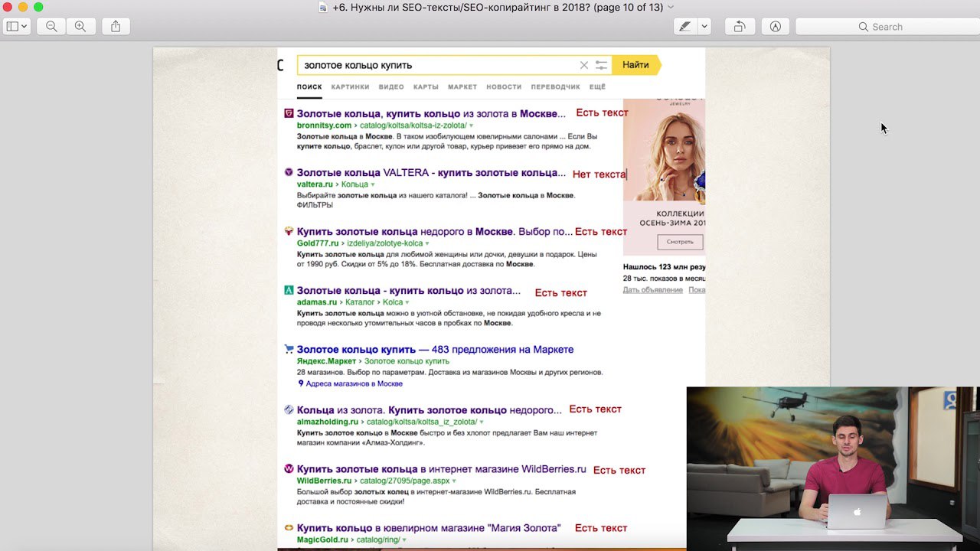980x551 pixels.
Task: Click the Yandex Market cart icon
Action: pos(289,349)
